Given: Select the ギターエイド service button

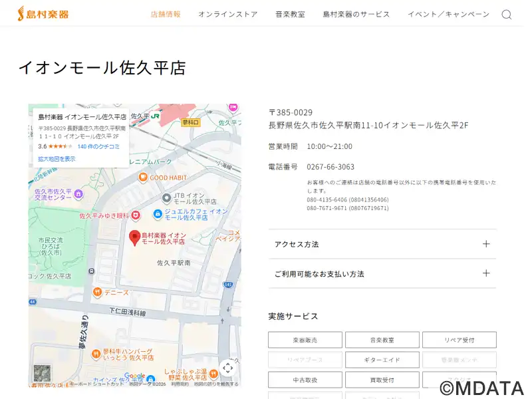Looking at the screenshot, I should 382,360.
